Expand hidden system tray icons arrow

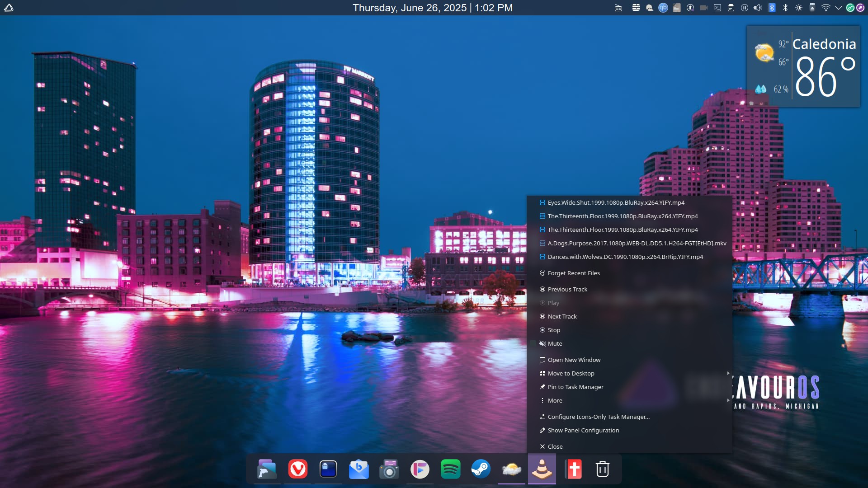(838, 8)
